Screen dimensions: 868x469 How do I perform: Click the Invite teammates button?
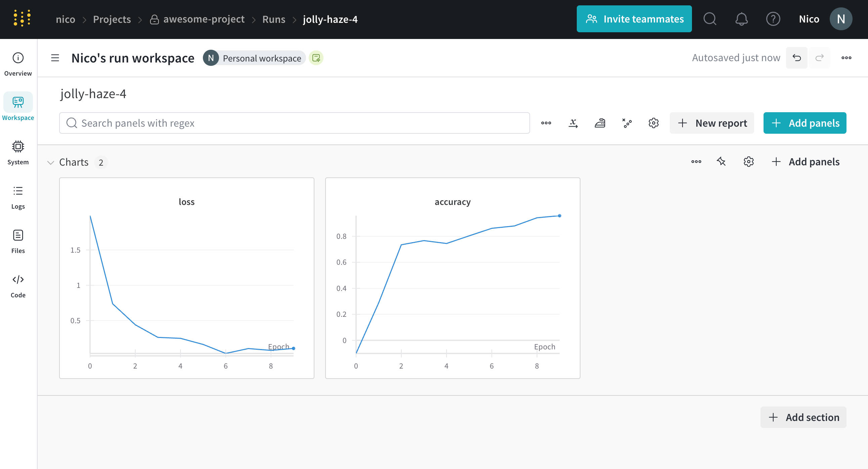coord(634,18)
